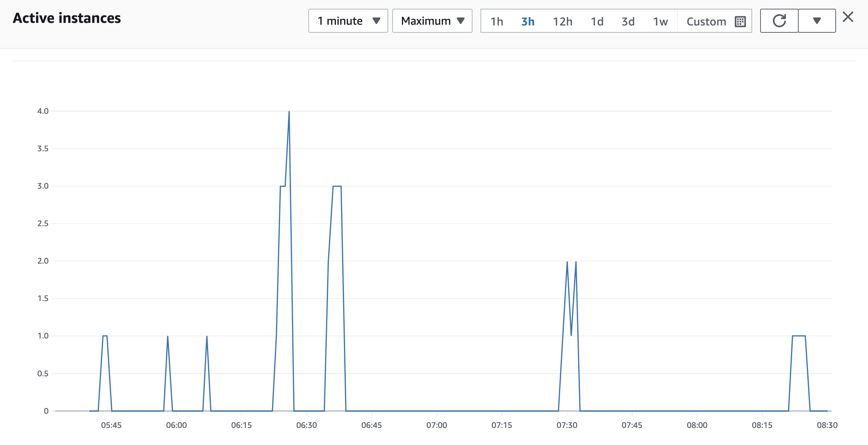Click the 07:45 x-axis label
The image size is (868, 445).
(x=632, y=425)
